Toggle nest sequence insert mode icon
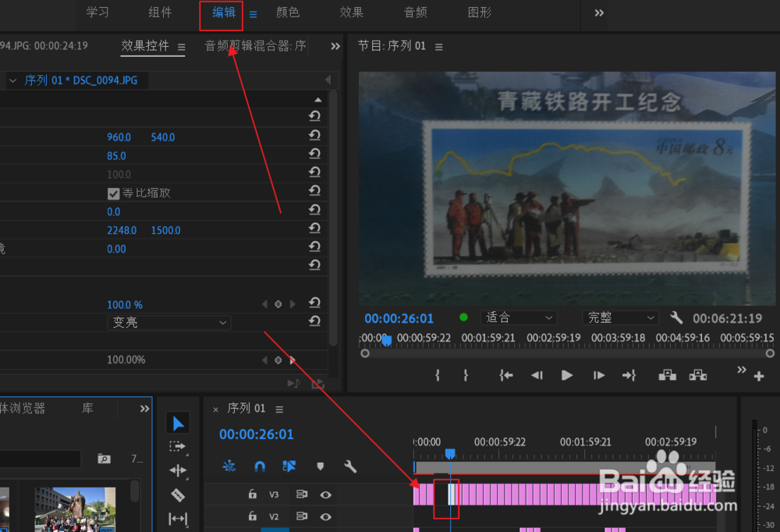780x532 pixels. pos(229,466)
